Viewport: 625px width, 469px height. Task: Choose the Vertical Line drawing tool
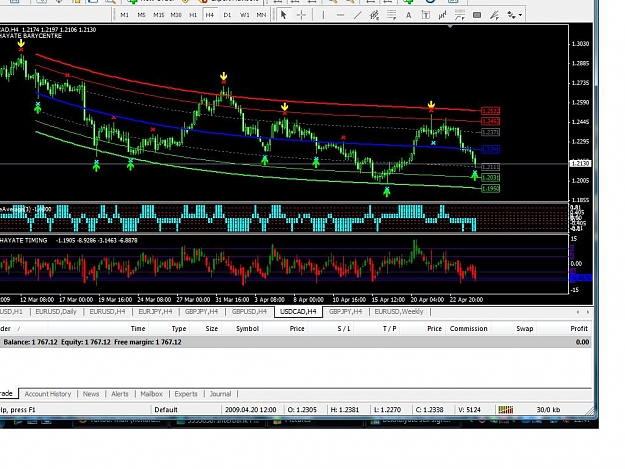(x=323, y=15)
